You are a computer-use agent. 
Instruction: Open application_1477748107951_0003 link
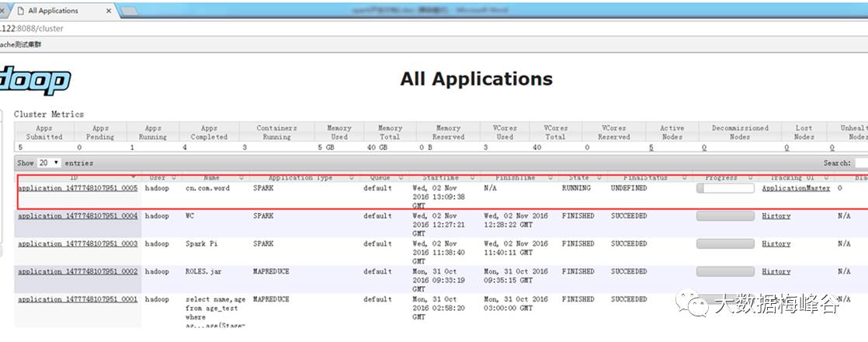[x=78, y=244]
